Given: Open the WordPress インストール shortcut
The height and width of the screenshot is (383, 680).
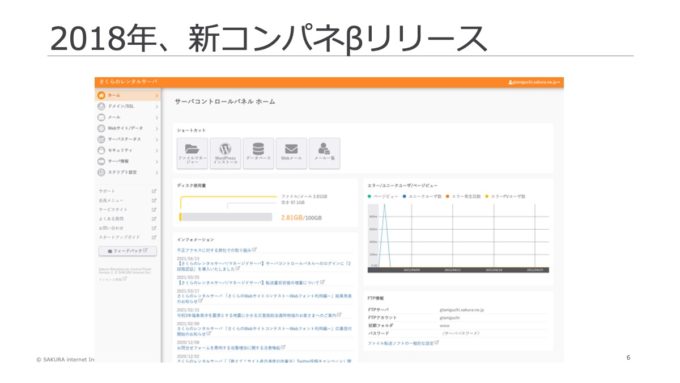Looking at the screenshot, I should coord(226,153).
